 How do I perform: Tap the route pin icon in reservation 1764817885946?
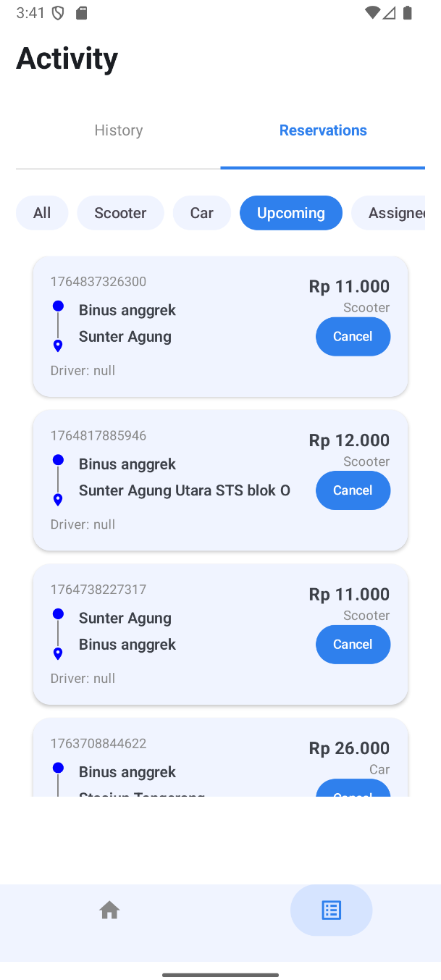(58, 499)
